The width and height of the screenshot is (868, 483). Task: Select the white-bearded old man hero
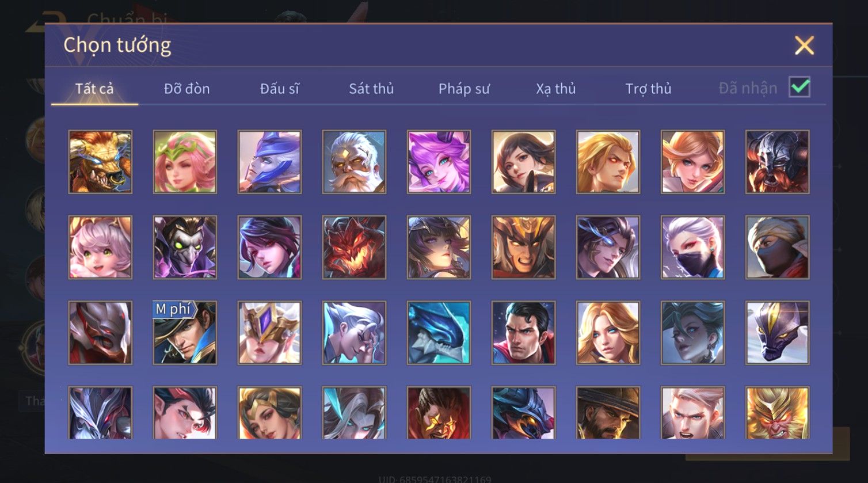click(354, 162)
